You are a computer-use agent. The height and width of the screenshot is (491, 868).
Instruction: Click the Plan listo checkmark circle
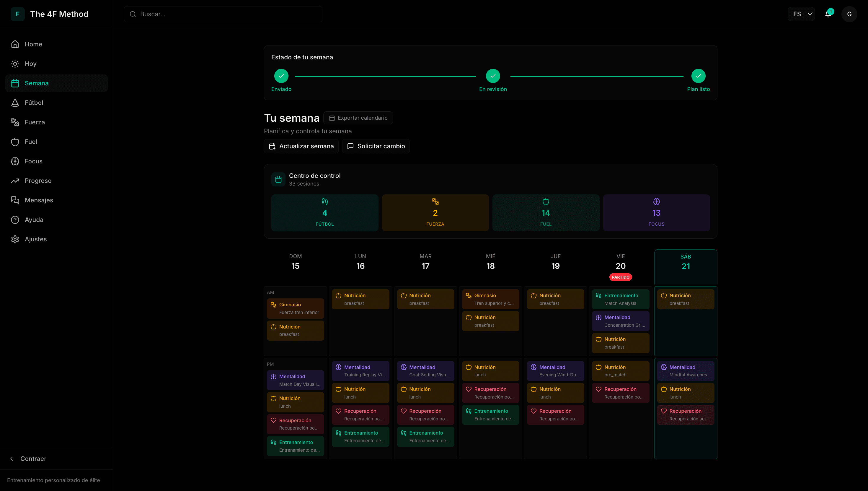[698, 76]
